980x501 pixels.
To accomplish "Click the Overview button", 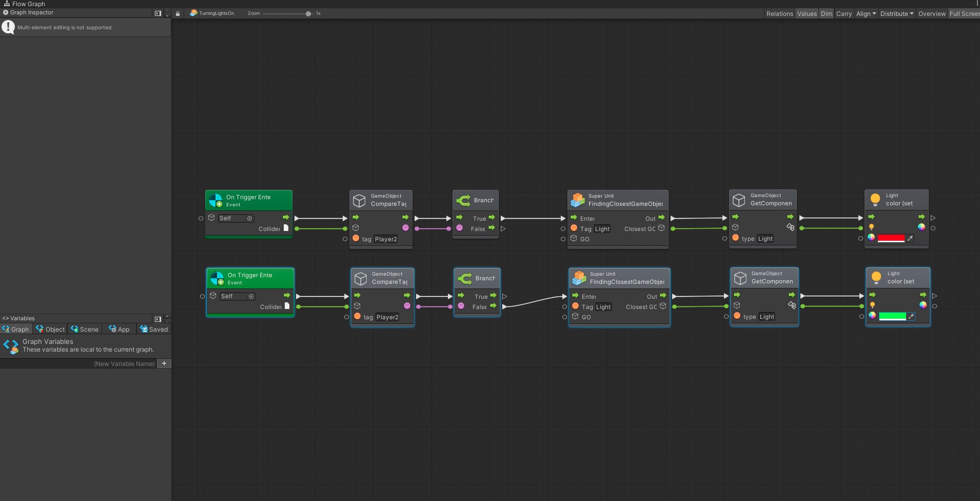I will [932, 14].
